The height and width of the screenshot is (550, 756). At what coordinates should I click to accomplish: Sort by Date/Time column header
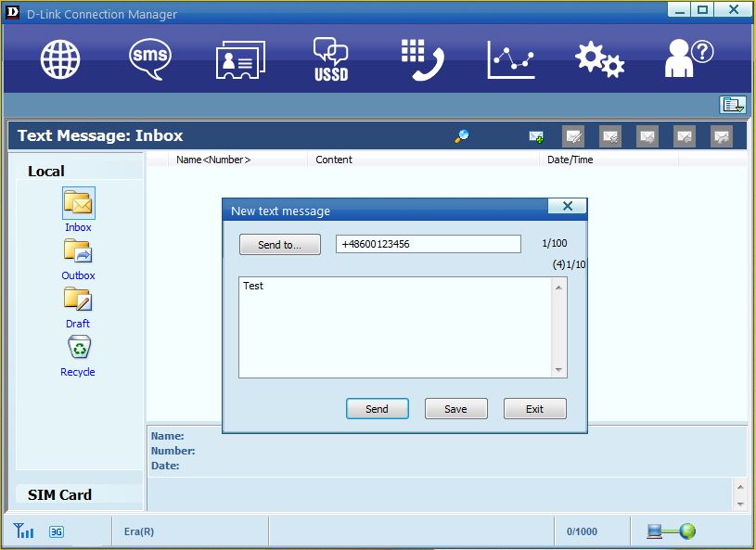coord(609,160)
